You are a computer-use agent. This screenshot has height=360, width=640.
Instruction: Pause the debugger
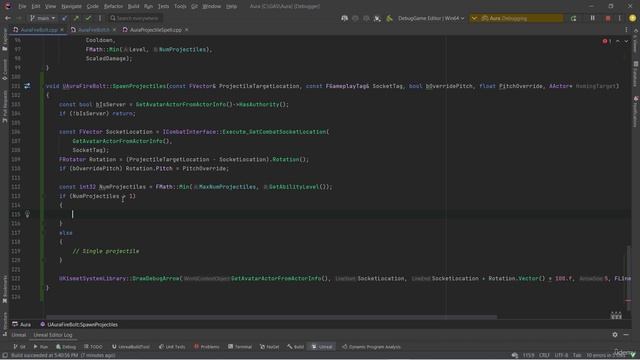click(593, 18)
